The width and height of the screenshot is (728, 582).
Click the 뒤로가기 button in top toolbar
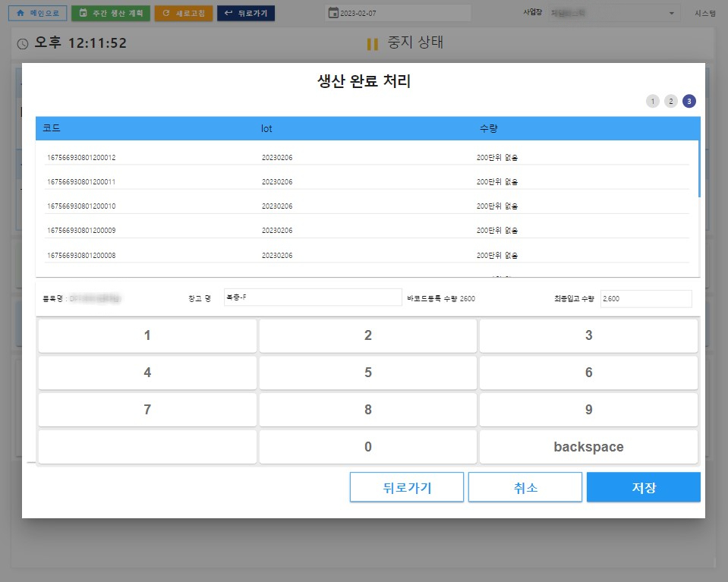click(x=246, y=13)
